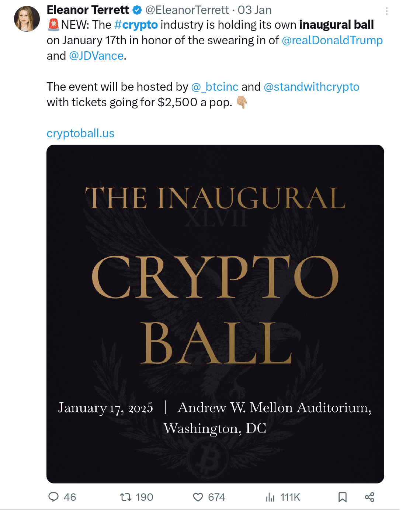Open @realDonaldTrump's profile

[333, 40]
